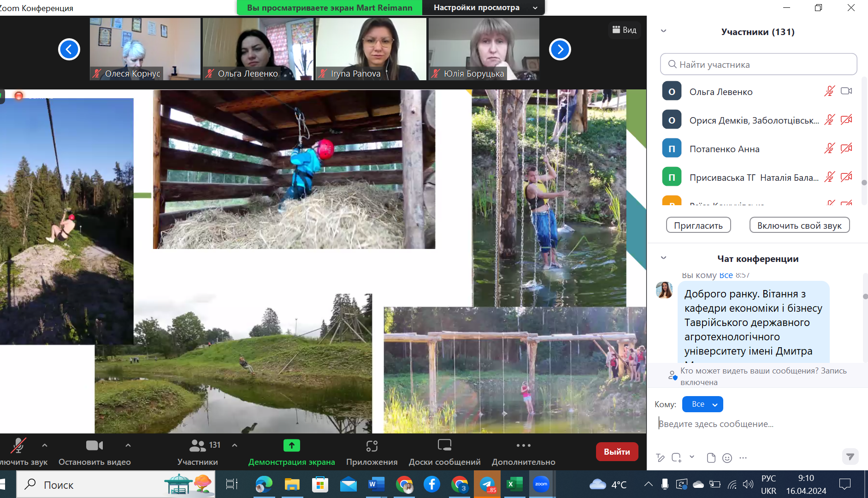The image size is (868, 498).
Task: Click Орися Демків disabled camera icon
Action: (846, 120)
